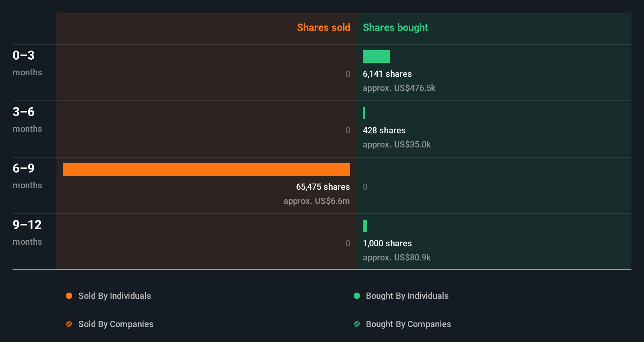Click the 0–3 months row label
The image size is (644, 342).
27,63
